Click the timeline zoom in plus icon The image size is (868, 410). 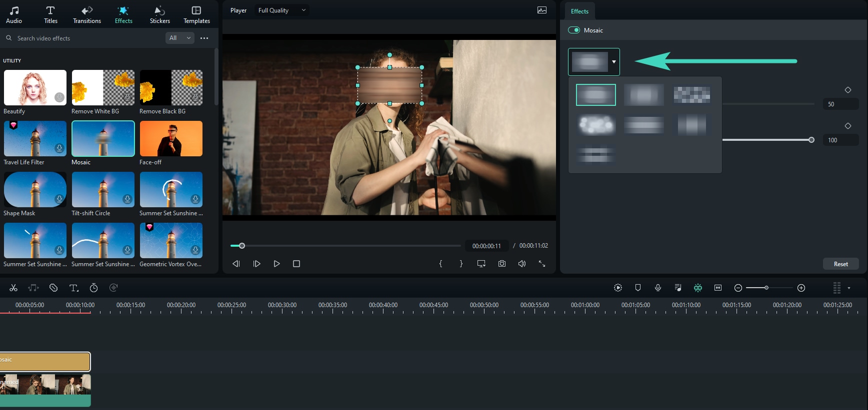[801, 288]
